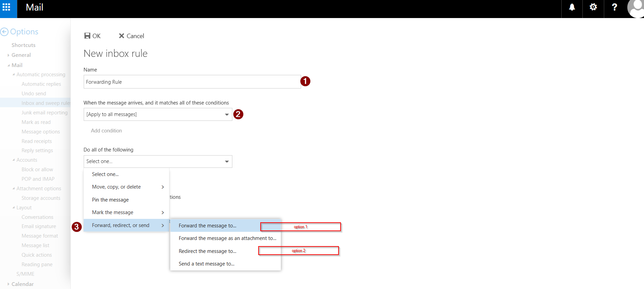Click the user profile avatar

(636, 8)
